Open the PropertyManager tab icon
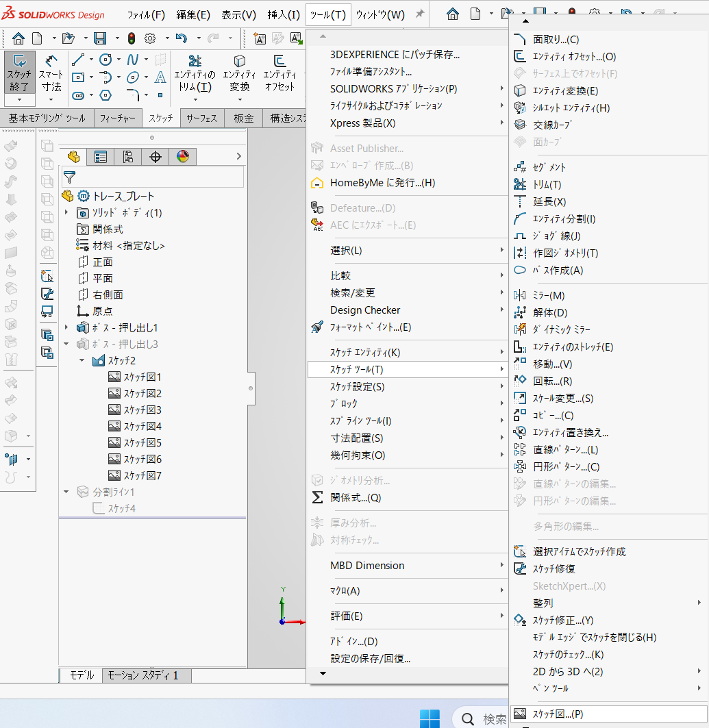 pyautogui.click(x=100, y=157)
